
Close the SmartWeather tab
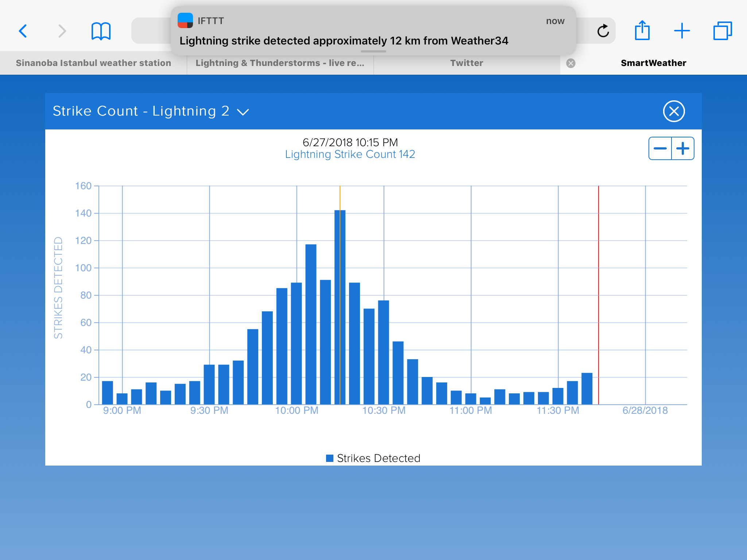tap(571, 63)
